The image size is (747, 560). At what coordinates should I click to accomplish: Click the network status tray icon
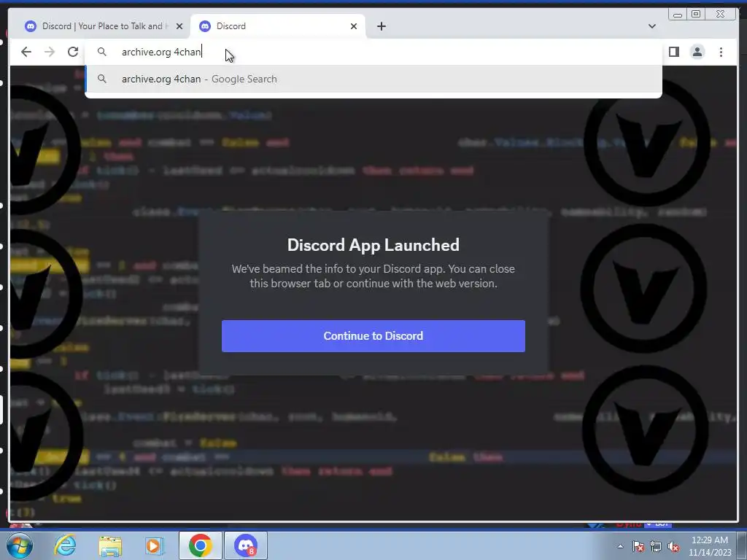656,546
